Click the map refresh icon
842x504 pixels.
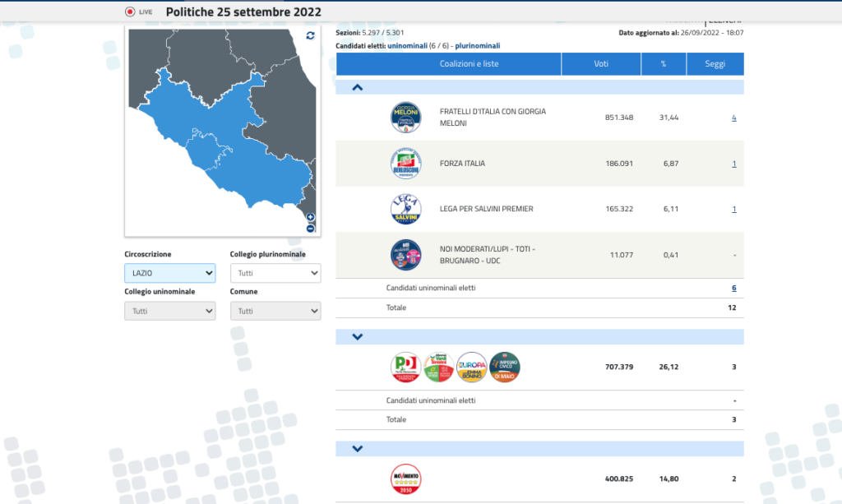pos(310,35)
